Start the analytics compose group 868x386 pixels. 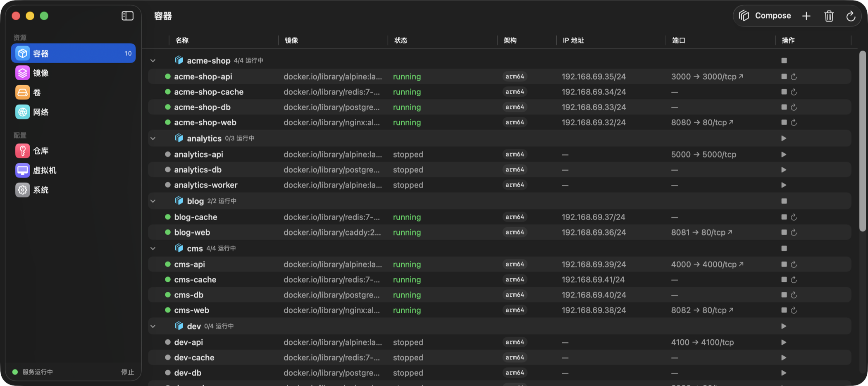point(784,138)
